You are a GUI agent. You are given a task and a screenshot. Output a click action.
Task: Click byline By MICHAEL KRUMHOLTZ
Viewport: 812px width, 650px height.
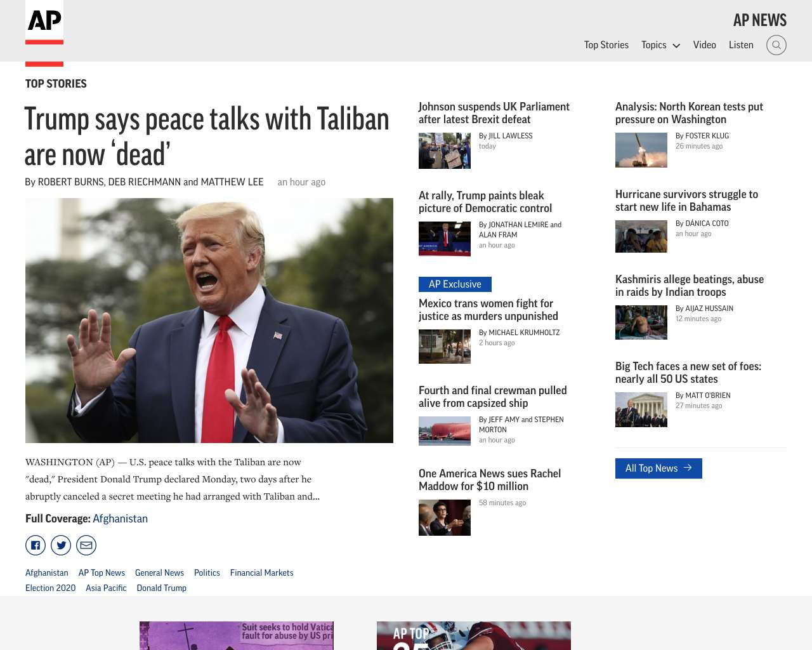click(x=520, y=333)
